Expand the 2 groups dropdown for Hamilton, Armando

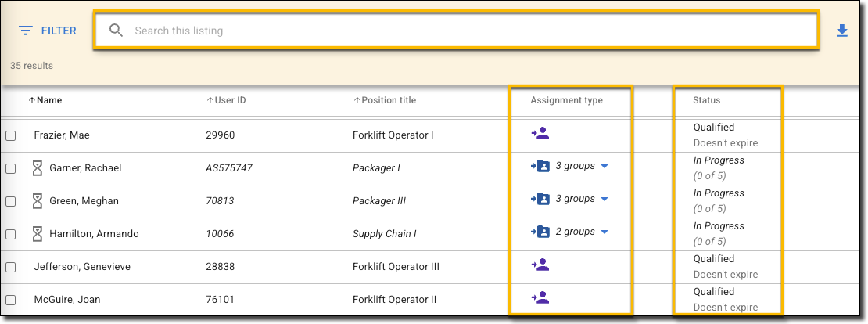pos(604,232)
